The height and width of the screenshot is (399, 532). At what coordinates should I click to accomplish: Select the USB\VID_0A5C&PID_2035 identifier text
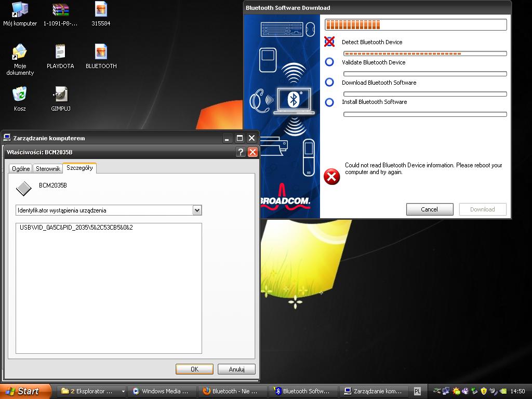(x=76, y=228)
